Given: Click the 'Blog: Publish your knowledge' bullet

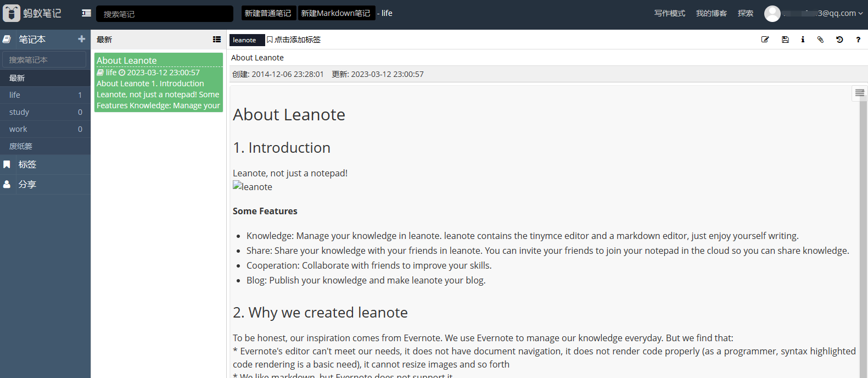Looking at the screenshot, I should [x=366, y=280].
